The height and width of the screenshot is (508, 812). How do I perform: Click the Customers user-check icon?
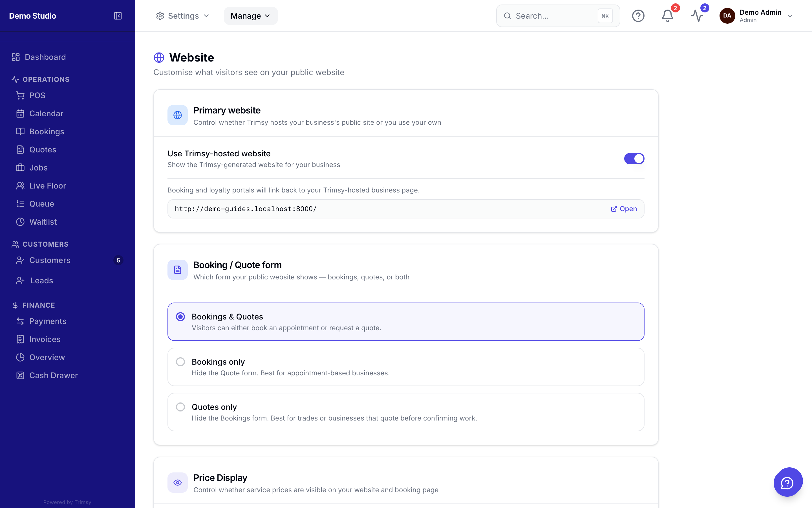[x=21, y=260]
